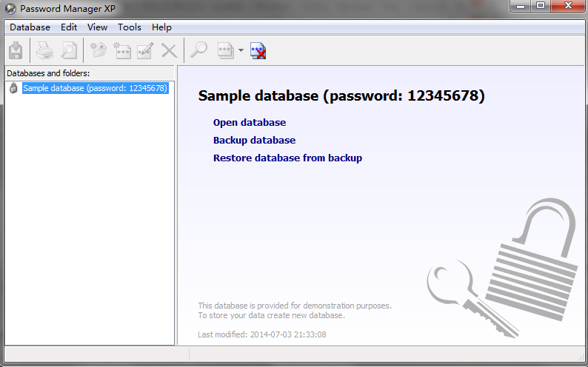
Task: Click the Sample database heading text
Action: click(341, 96)
